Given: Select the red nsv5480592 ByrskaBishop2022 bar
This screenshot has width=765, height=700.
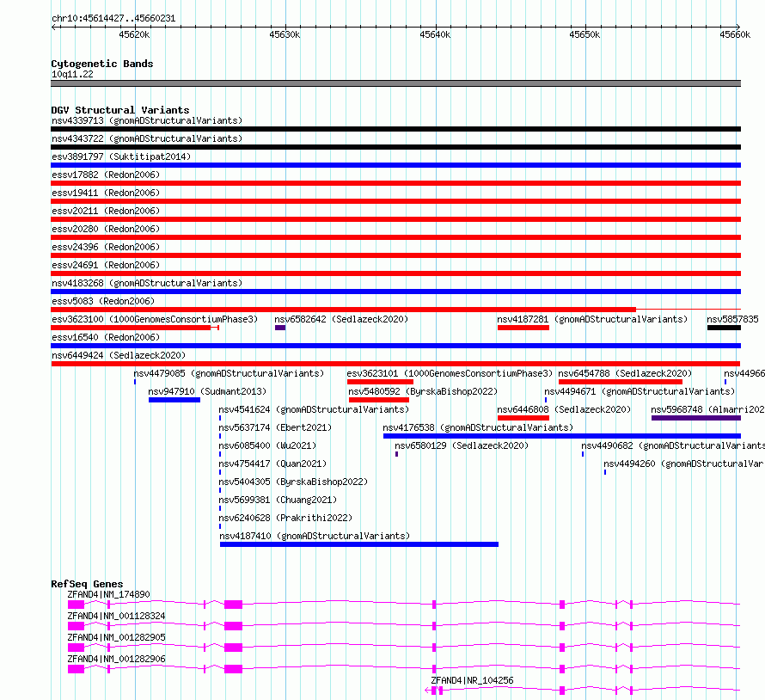Looking at the screenshot, I should 379,400.
